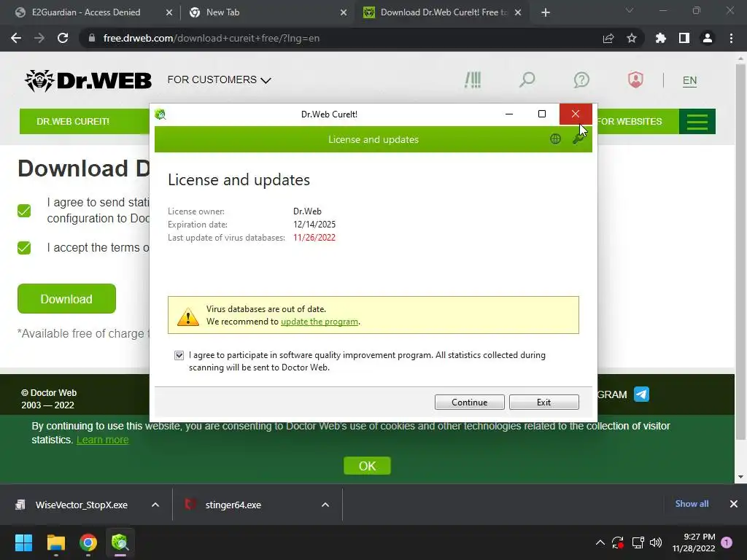Open Chrome extensions puzzle icon
Image resolution: width=747 pixels, height=560 pixels.
coord(660,38)
